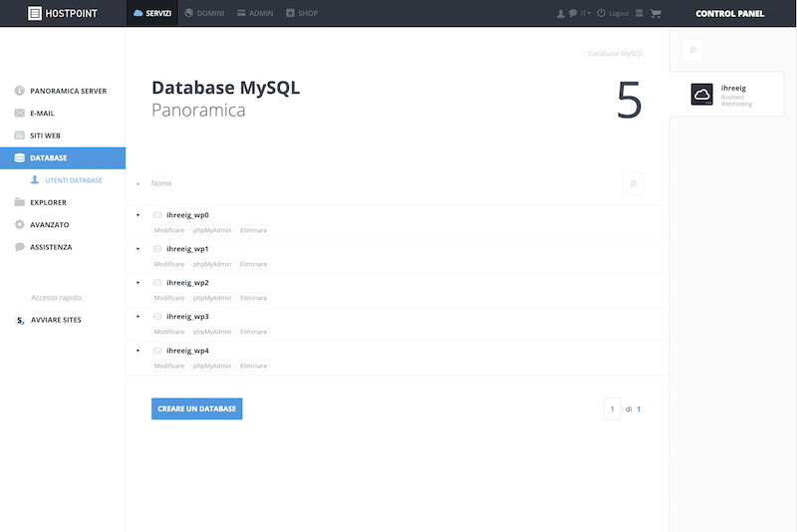This screenshot has height=532, width=797.
Task: Open phpMyAdmin for ihreeig_wp3
Action: 212,332
